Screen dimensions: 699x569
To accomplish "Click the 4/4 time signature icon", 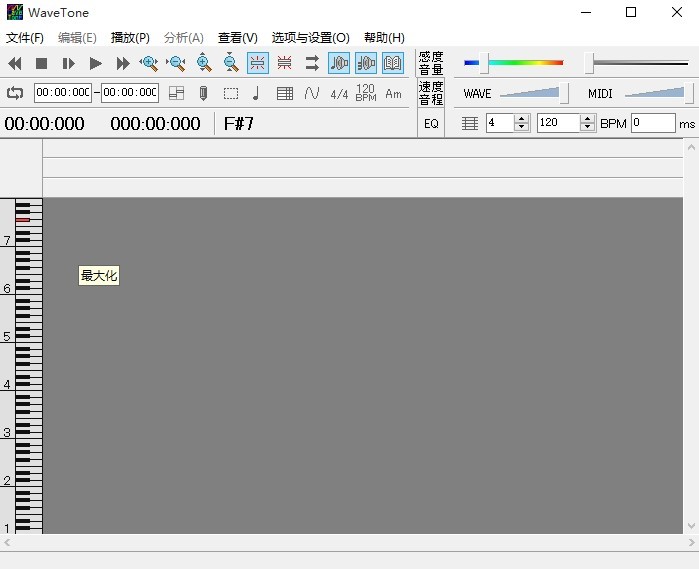I will (339, 93).
